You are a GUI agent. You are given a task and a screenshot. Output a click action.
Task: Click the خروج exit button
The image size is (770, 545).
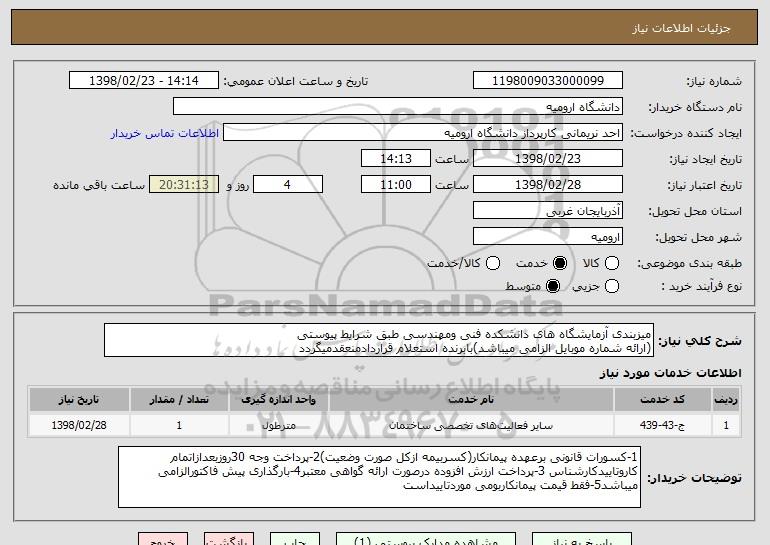[x=163, y=540]
